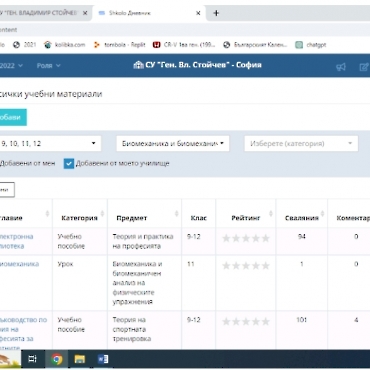The height and width of the screenshot is (370, 370).
Task: Open the Ръководство по material link
Action: pyautogui.click(x=23, y=334)
